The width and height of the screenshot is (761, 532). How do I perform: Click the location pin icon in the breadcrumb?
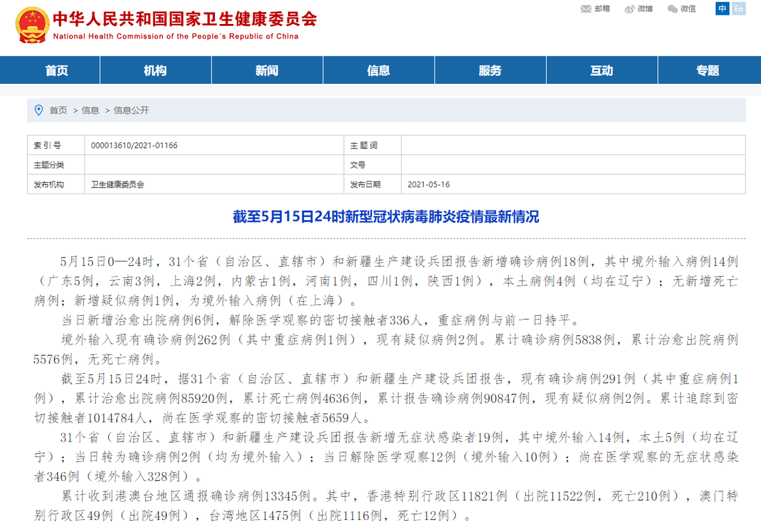click(38, 110)
